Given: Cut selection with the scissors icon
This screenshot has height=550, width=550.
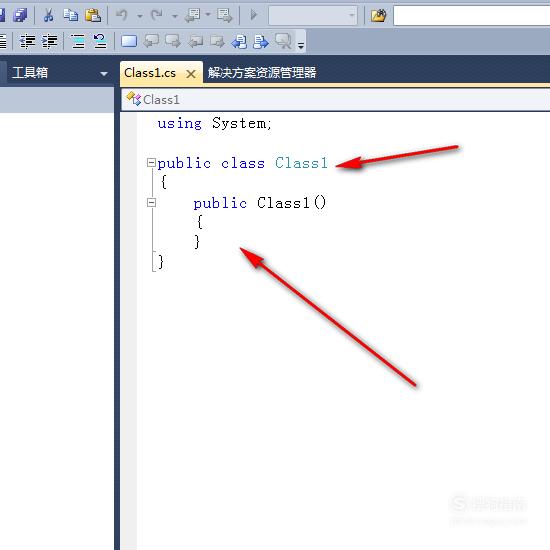Looking at the screenshot, I should tap(48, 15).
